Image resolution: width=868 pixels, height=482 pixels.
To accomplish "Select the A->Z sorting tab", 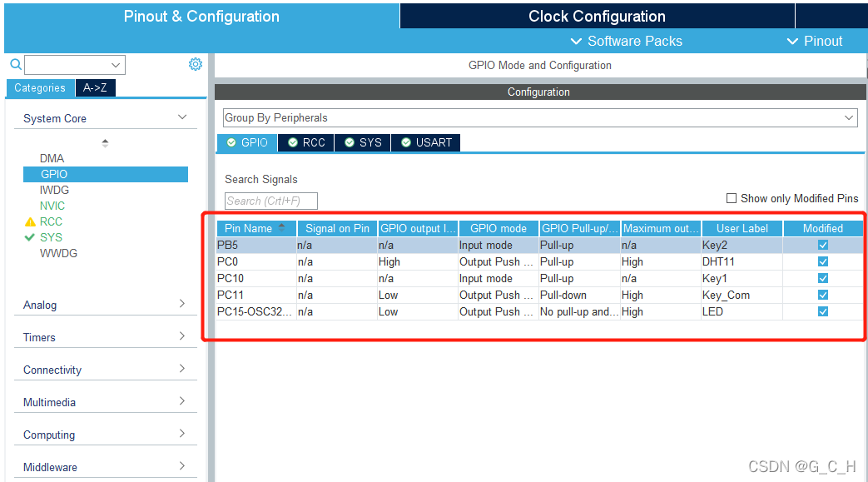I will 96,87.
